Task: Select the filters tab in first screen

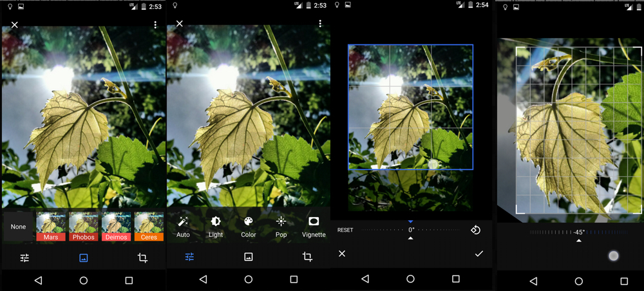Action: [83, 258]
